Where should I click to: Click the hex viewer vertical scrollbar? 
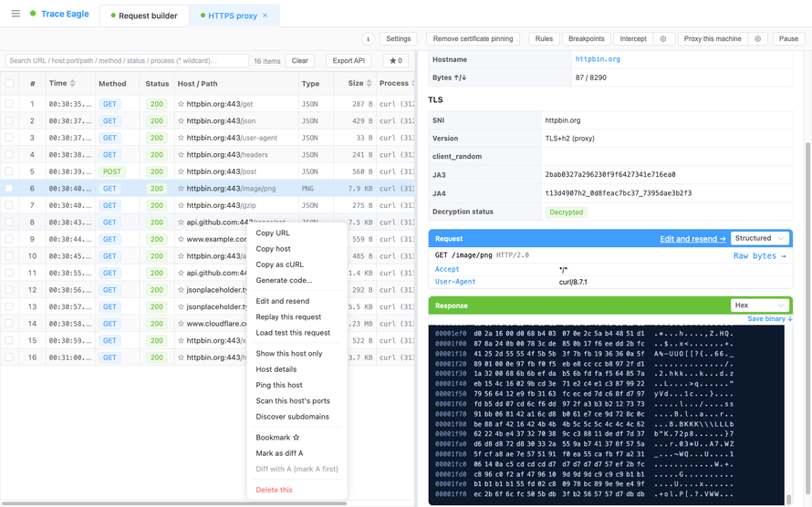(x=788, y=499)
